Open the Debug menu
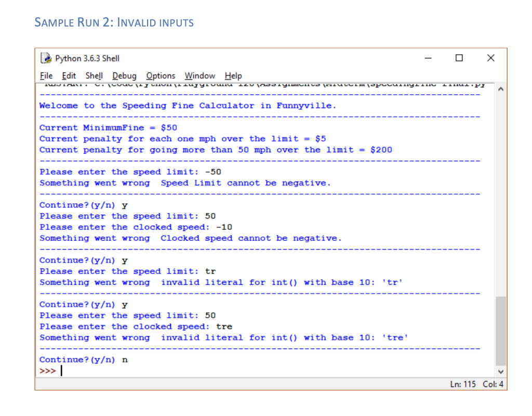532x416 pixels. tap(124, 76)
